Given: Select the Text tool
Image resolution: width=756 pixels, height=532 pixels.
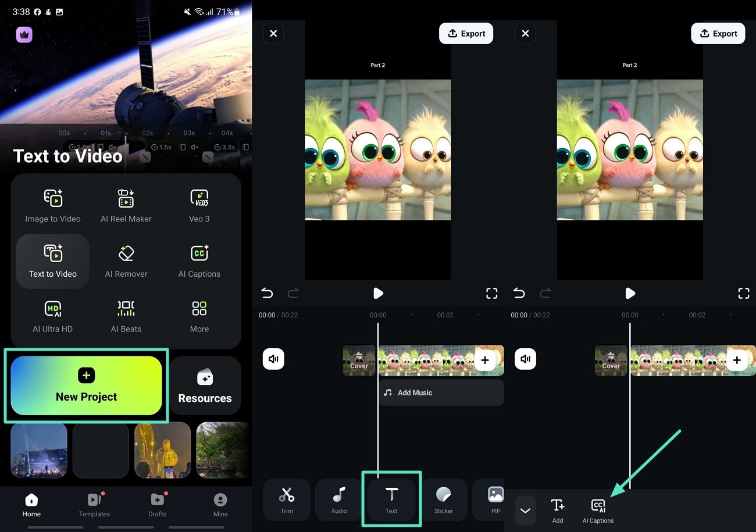Looking at the screenshot, I should coord(391,499).
